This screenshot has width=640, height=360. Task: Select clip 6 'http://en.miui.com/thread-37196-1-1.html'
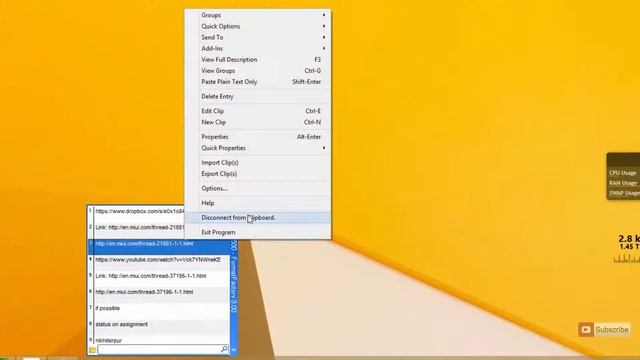tap(159, 292)
